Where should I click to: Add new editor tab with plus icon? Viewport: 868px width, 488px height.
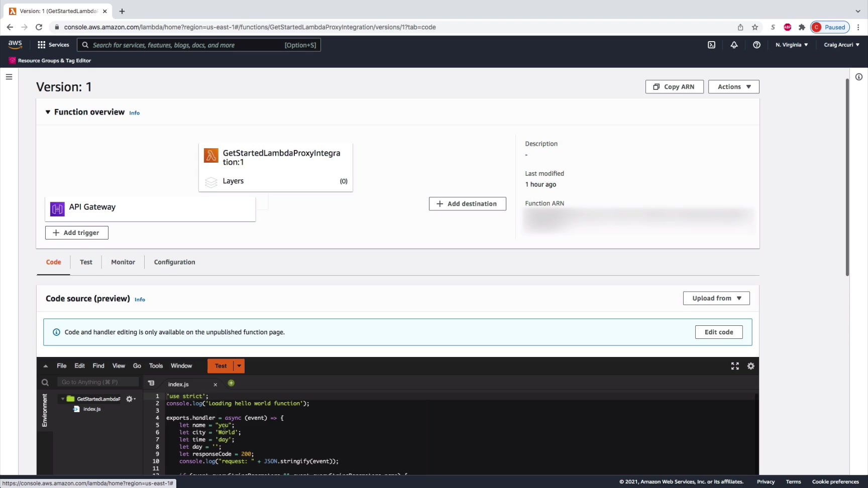click(x=231, y=383)
